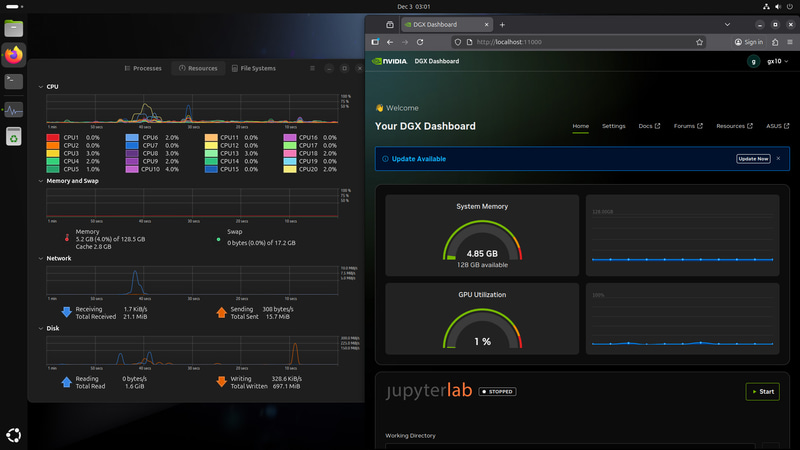This screenshot has width=800, height=450.
Task: Open the ASUS external link
Action: click(x=778, y=126)
